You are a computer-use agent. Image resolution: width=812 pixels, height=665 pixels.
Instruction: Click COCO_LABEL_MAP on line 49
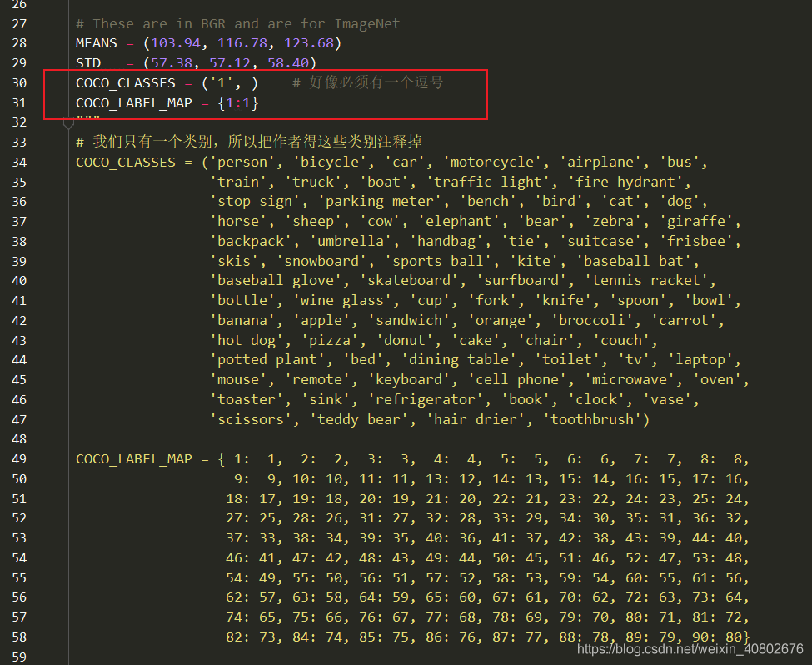pyautogui.click(x=133, y=458)
